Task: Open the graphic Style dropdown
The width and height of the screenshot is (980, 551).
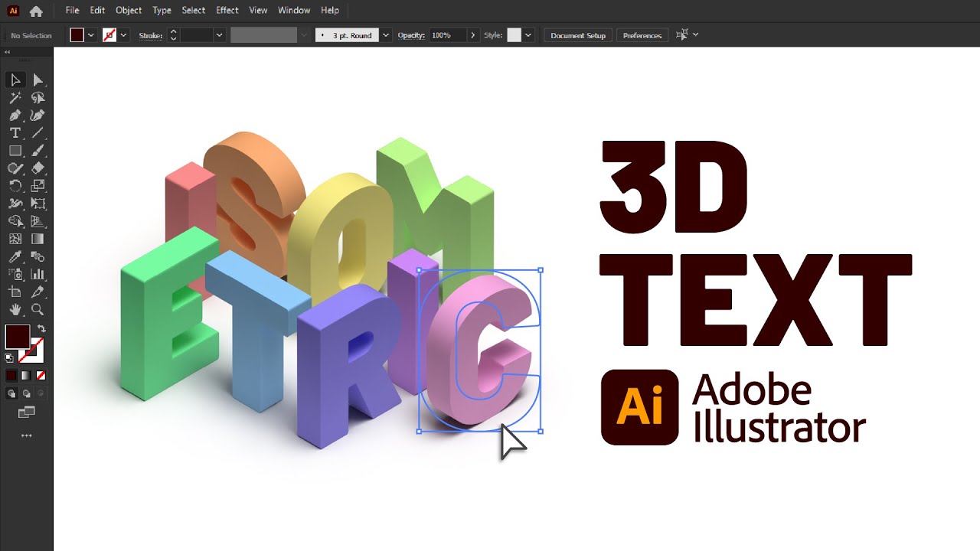Action: [528, 35]
